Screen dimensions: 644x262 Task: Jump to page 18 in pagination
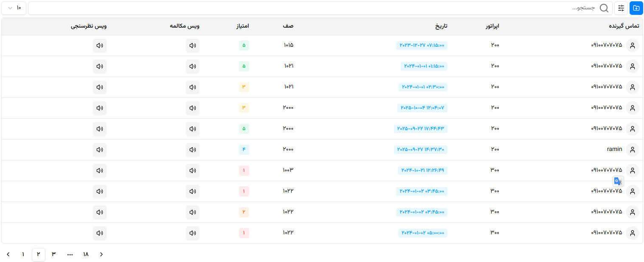[x=86, y=254]
